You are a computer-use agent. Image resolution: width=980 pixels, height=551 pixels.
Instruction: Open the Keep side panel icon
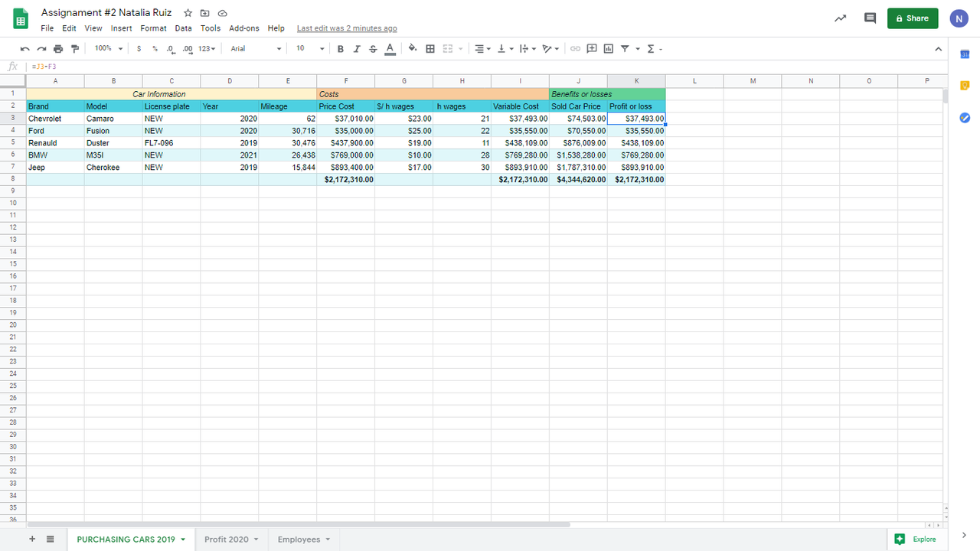[x=965, y=85]
